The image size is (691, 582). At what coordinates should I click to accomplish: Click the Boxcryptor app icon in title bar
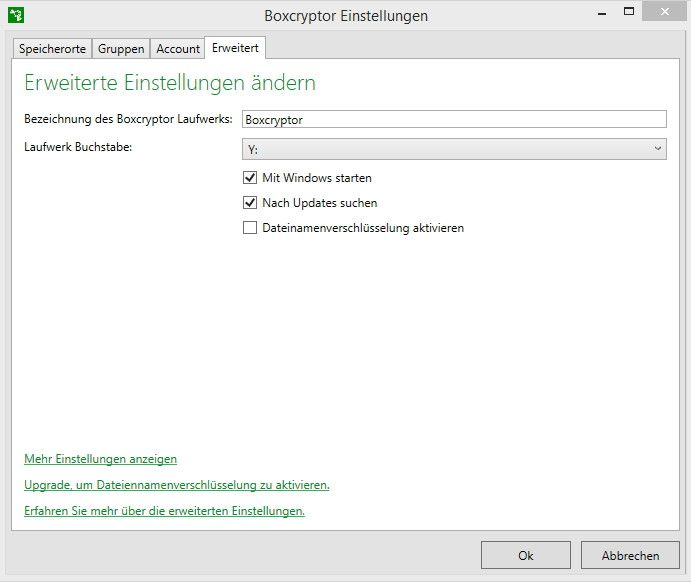tap(16, 15)
